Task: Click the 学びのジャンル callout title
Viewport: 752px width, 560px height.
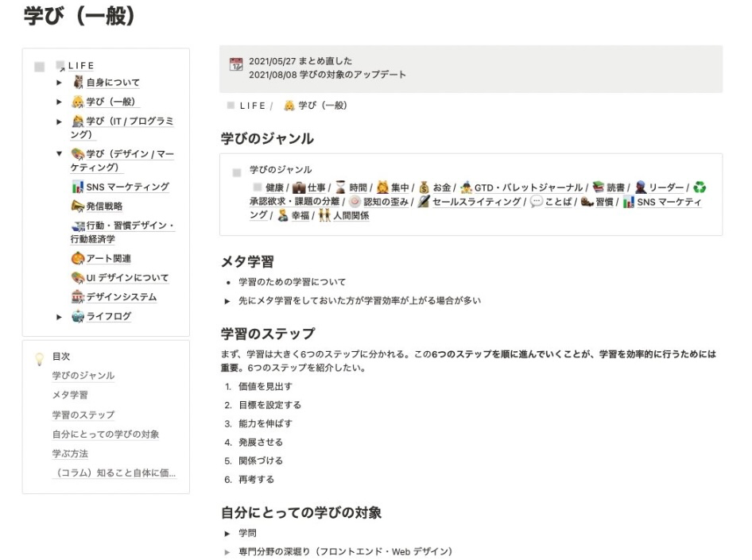Action: click(x=281, y=170)
